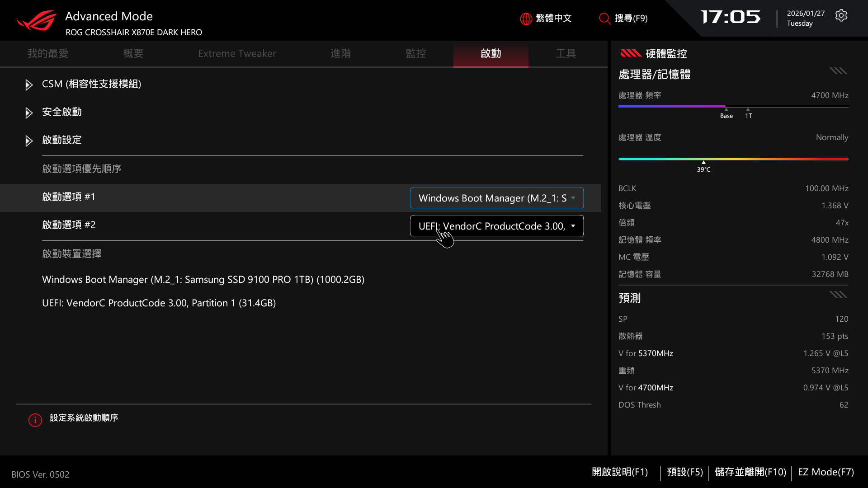The height and width of the screenshot is (488, 868).
Task: Click the globe language icon
Action: click(526, 19)
